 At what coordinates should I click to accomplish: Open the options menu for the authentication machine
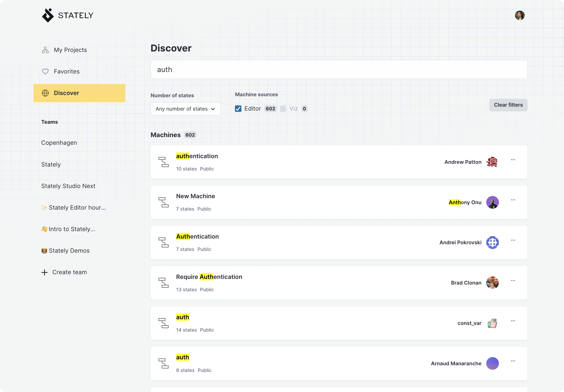513,160
